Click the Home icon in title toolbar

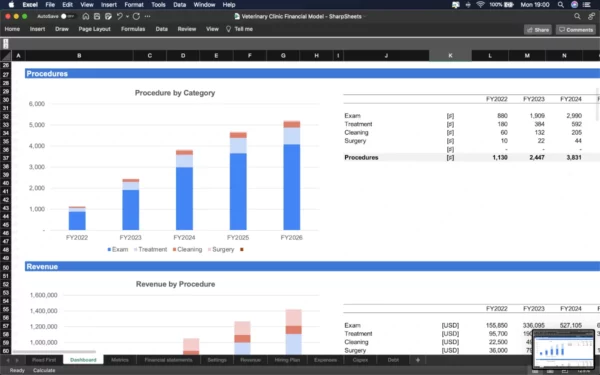tap(86, 16)
